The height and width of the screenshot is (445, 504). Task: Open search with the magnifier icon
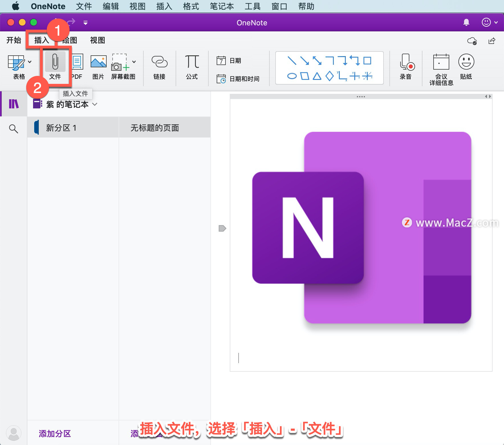(13, 129)
